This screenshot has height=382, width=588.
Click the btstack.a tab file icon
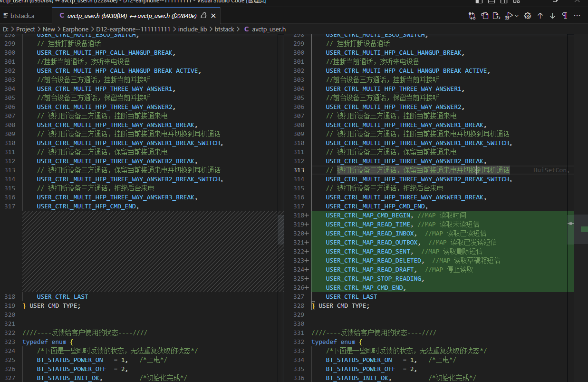(x=5, y=16)
